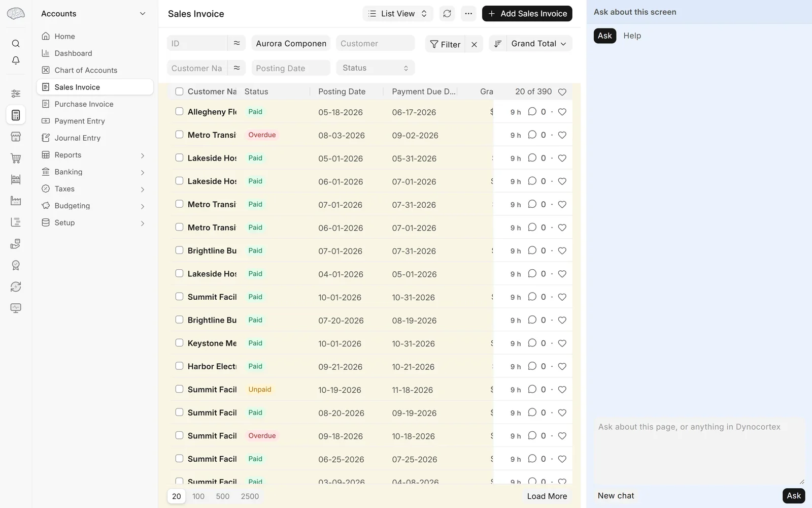Viewport: 812px width, 508px height.
Task: Toggle sort direction icon beside Grand Total
Action: (498, 44)
